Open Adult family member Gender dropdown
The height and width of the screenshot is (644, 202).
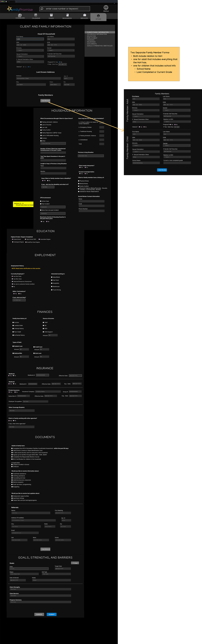[177, 110]
